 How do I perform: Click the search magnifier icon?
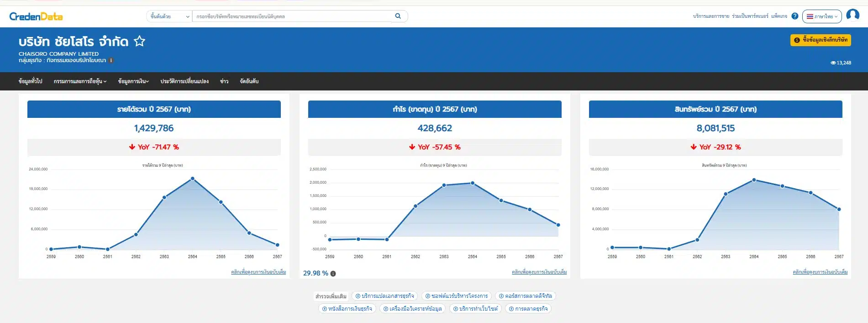point(398,16)
